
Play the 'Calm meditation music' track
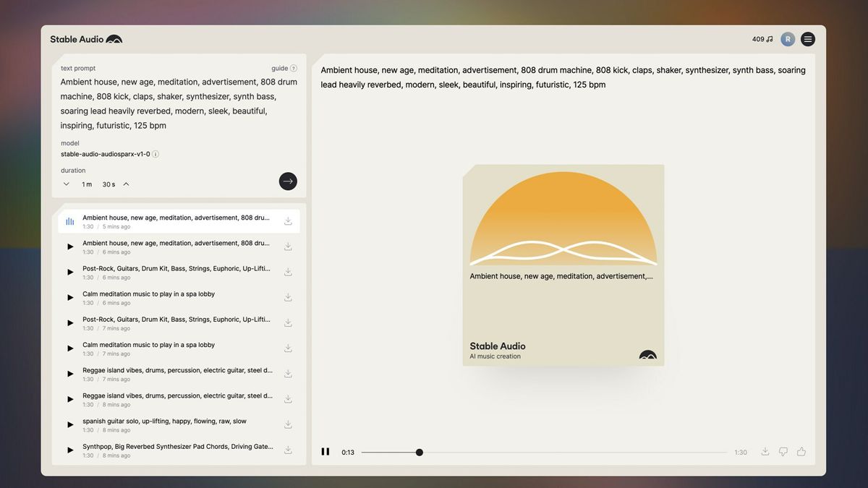(69, 296)
